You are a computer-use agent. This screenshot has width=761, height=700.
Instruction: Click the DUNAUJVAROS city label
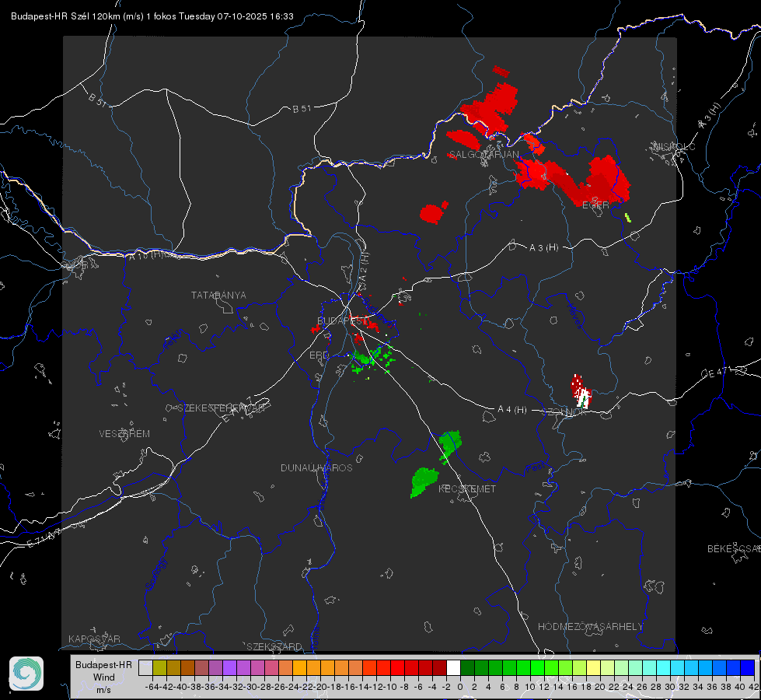click(x=316, y=467)
